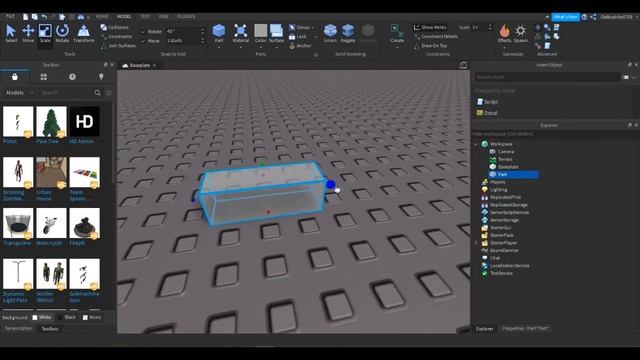Image resolution: width=640 pixels, height=360 pixels.
Task: Select ServerScriptService in Explorer
Action: coord(509,213)
